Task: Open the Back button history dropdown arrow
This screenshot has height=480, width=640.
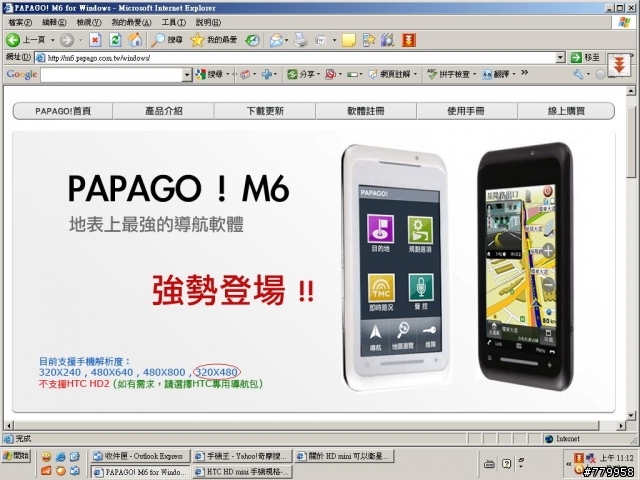Action: click(52, 40)
